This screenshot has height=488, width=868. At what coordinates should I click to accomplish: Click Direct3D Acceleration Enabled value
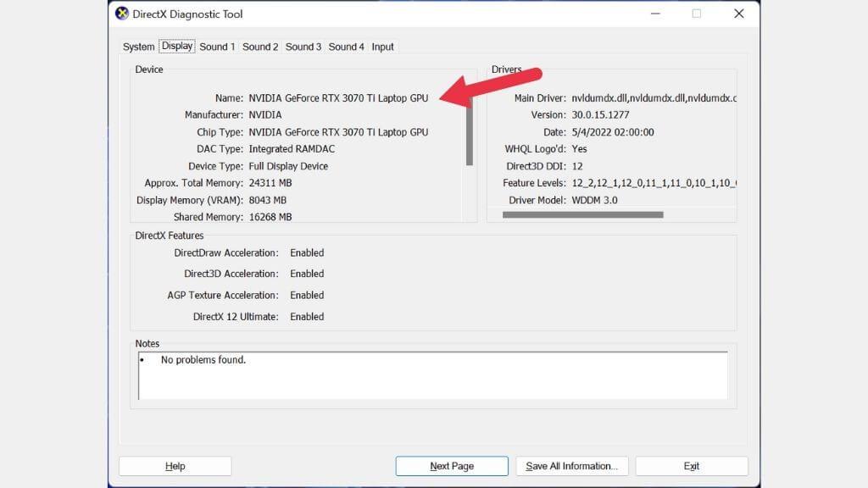(307, 274)
